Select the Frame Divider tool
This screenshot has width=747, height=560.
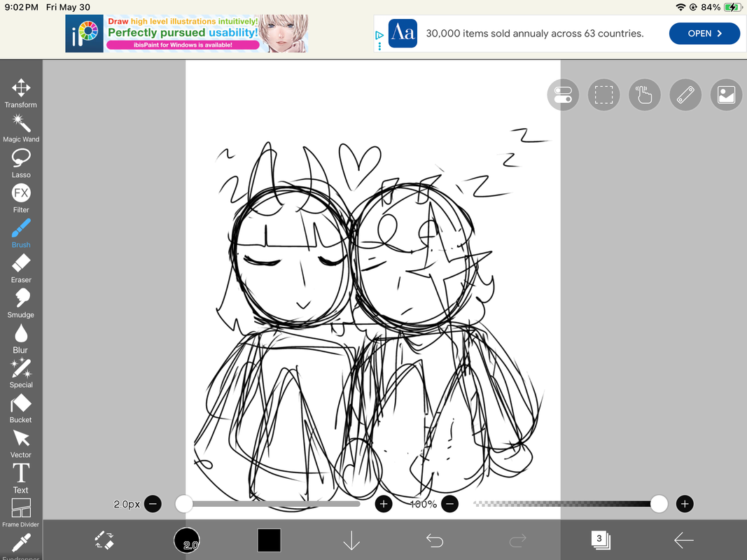pos(21,513)
